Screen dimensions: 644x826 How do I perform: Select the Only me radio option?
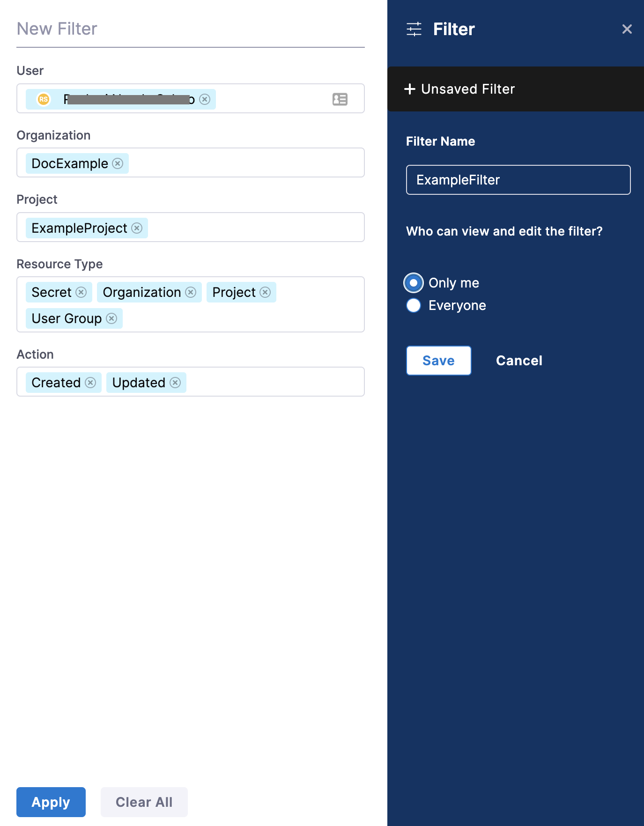pyautogui.click(x=414, y=283)
